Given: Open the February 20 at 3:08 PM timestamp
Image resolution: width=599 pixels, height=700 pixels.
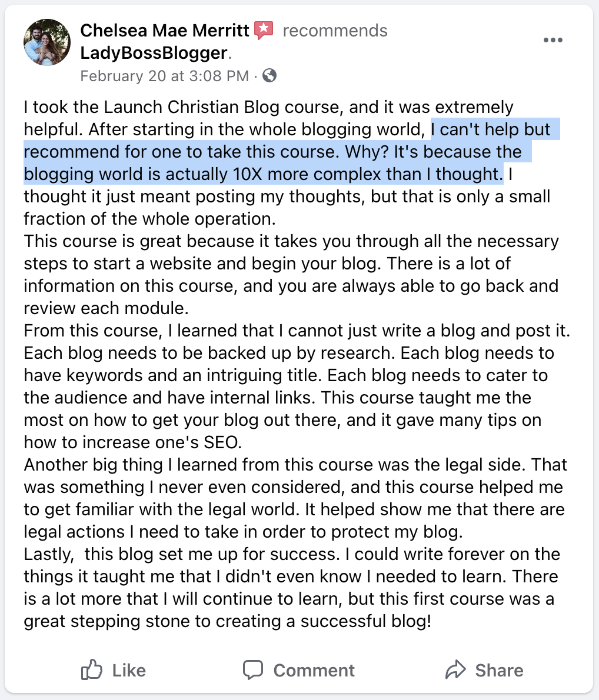Looking at the screenshot, I should (x=164, y=76).
